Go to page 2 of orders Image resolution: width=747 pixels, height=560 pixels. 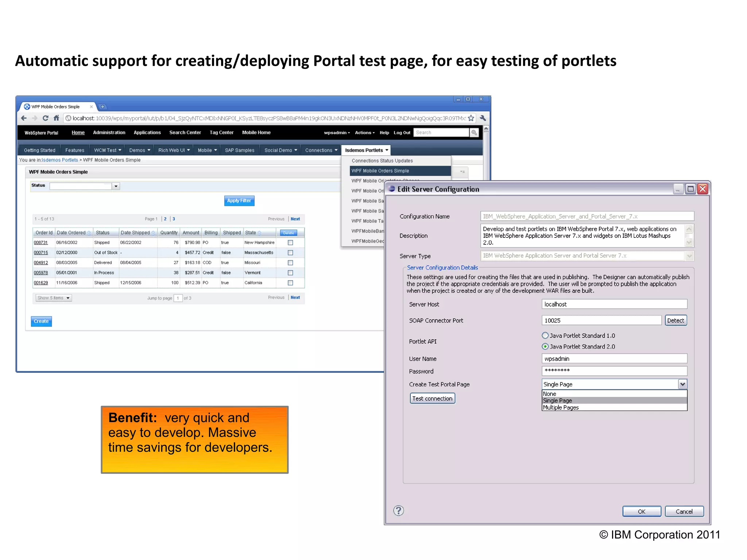(165, 219)
